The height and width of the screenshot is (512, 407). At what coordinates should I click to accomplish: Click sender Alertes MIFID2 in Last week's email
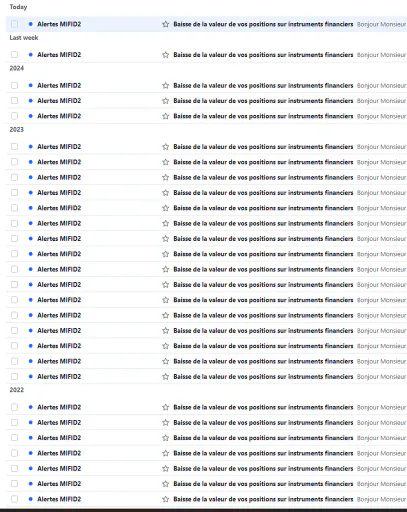59,55
